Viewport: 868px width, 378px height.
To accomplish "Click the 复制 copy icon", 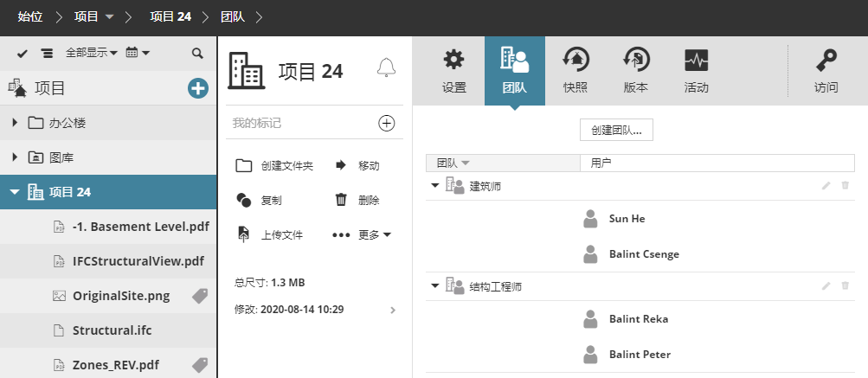I will tap(243, 200).
